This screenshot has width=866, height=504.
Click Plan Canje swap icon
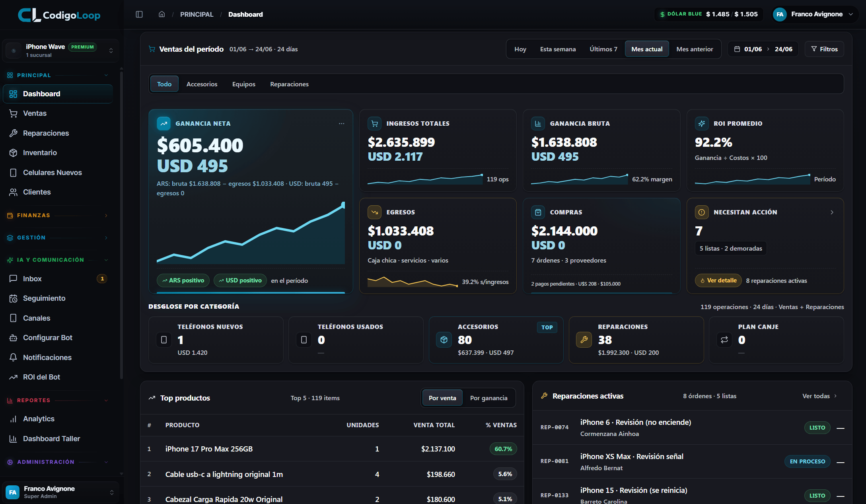pos(724,340)
